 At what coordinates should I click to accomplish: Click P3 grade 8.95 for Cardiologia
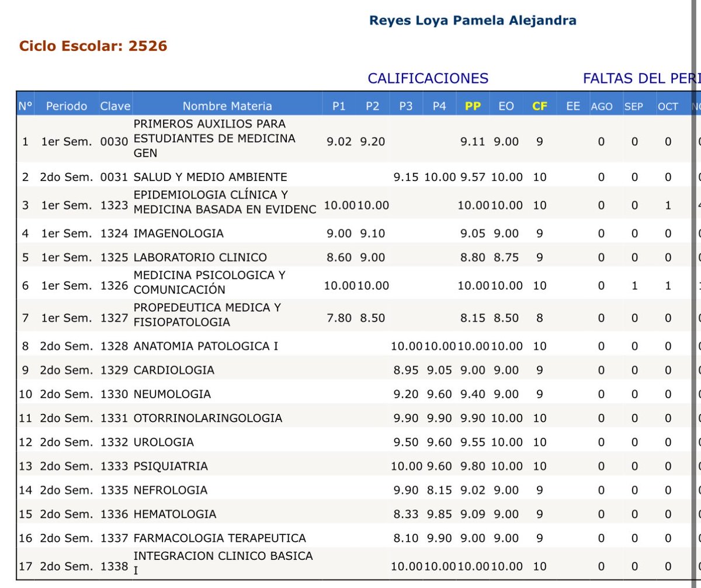pyautogui.click(x=406, y=370)
